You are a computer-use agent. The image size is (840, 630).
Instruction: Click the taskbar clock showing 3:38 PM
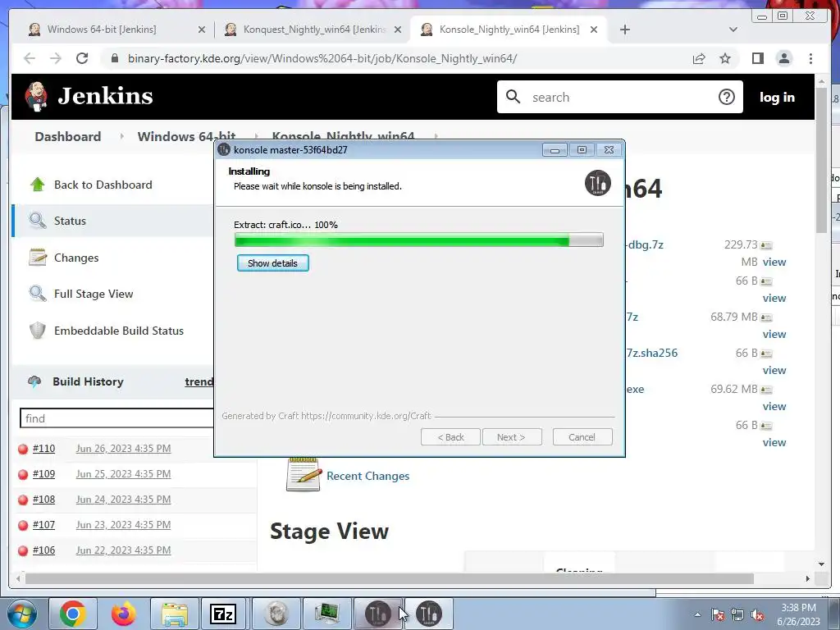(x=798, y=614)
